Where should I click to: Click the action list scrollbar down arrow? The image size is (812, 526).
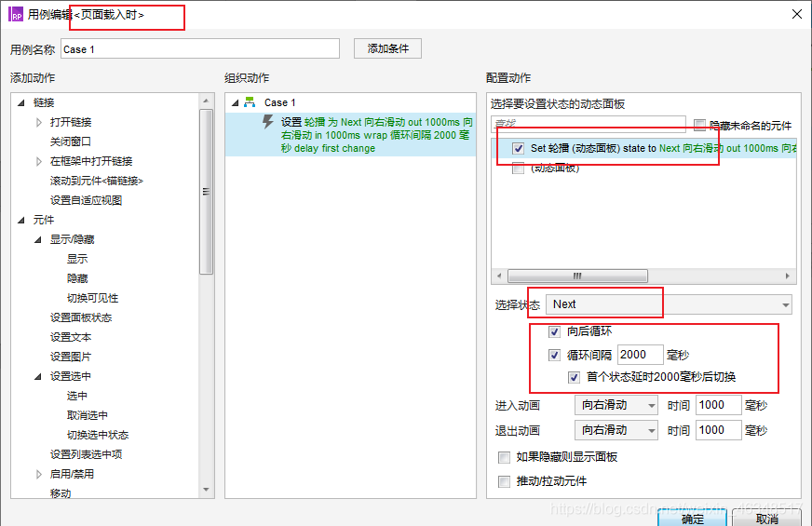[x=206, y=490]
